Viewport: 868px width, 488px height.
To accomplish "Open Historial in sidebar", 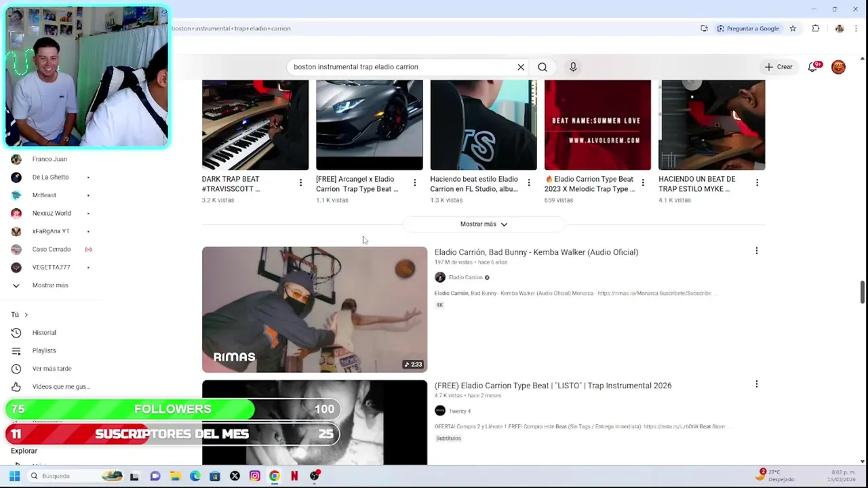I will pyautogui.click(x=44, y=333).
